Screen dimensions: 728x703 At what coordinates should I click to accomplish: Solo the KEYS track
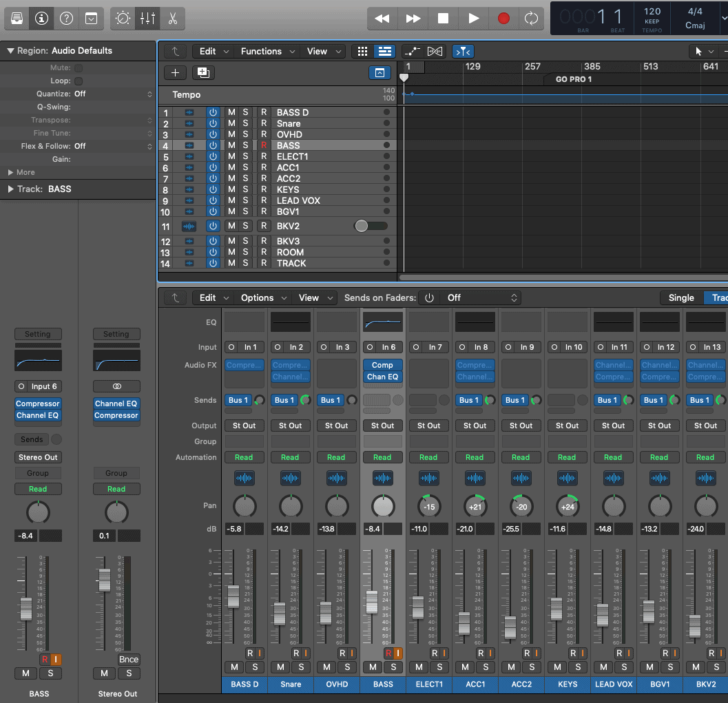pyautogui.click(x=245, y=189)
